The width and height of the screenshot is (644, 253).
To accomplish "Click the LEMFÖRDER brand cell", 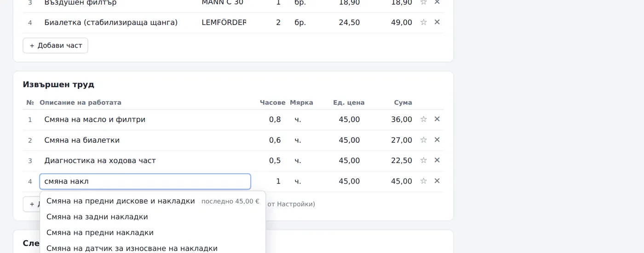I will (224, 22).
